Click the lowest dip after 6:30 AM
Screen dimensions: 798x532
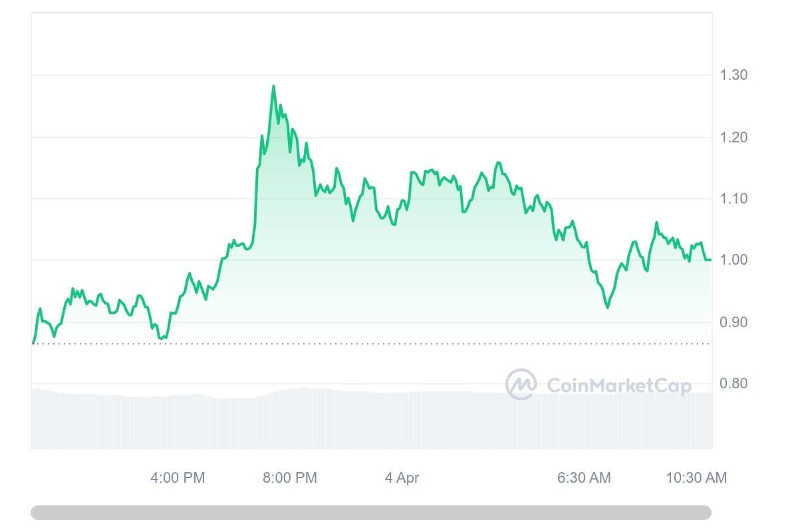click(x=607, y=307)
